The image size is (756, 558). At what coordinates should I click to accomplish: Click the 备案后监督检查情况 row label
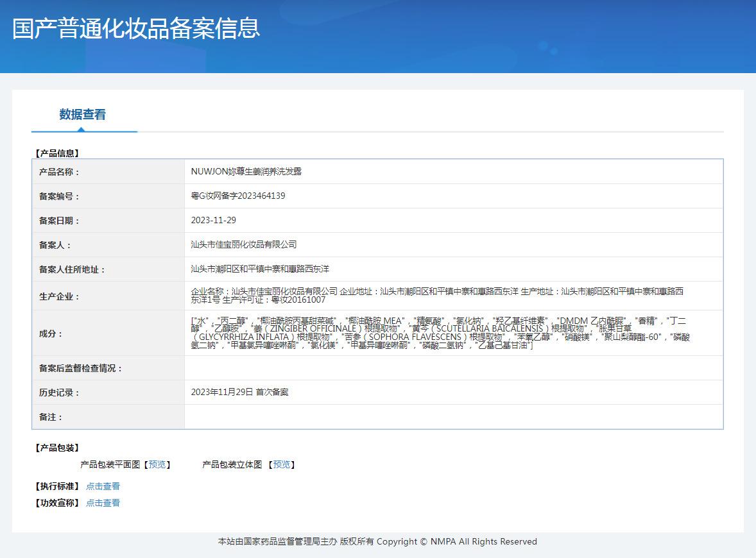(x=81, y=368)
